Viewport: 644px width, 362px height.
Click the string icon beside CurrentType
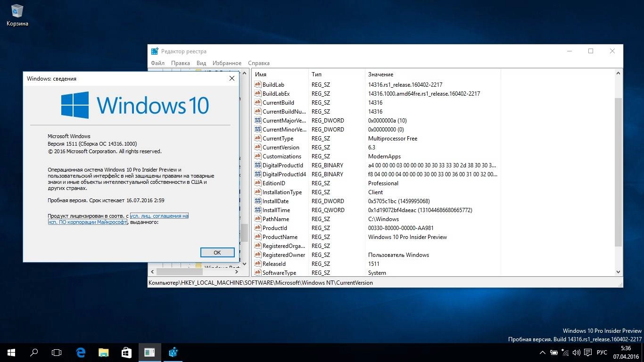click(258, 138)
